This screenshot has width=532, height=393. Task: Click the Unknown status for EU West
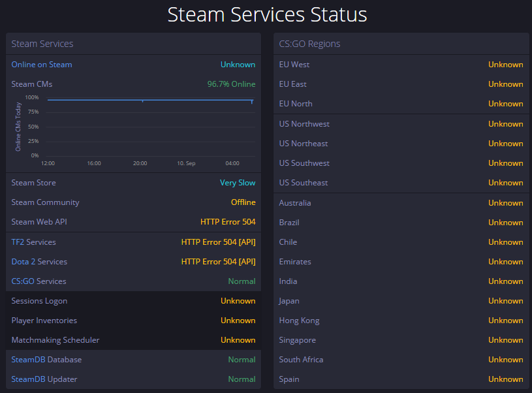505,65
